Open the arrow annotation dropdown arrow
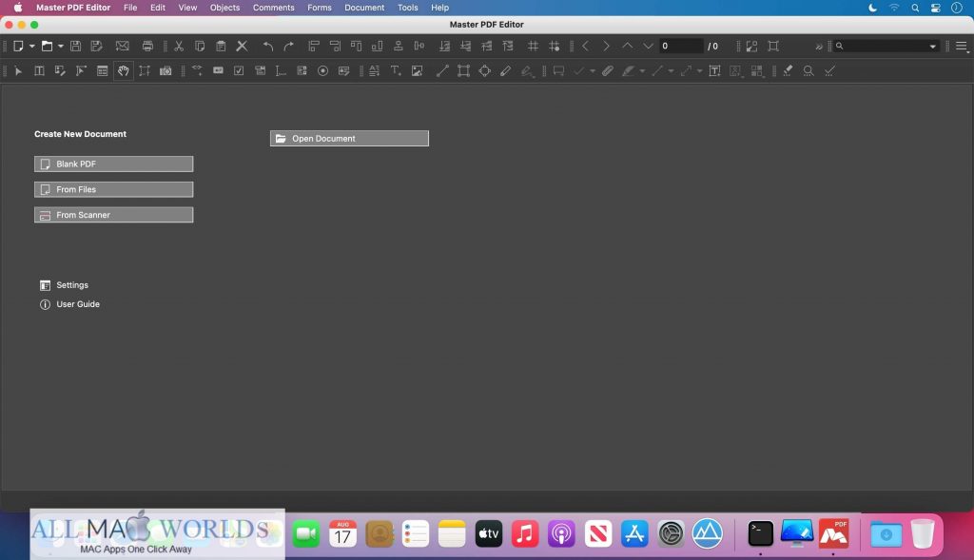The image size is (974, 560). click(699, 71)
